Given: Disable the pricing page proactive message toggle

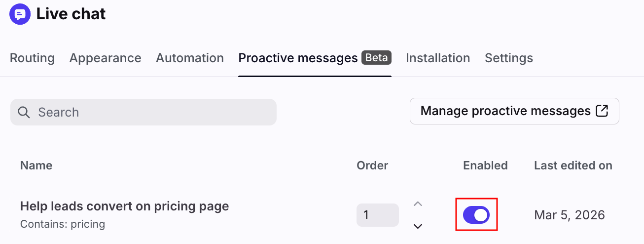Looking at the screenshot, I should [x=476, y=215].
